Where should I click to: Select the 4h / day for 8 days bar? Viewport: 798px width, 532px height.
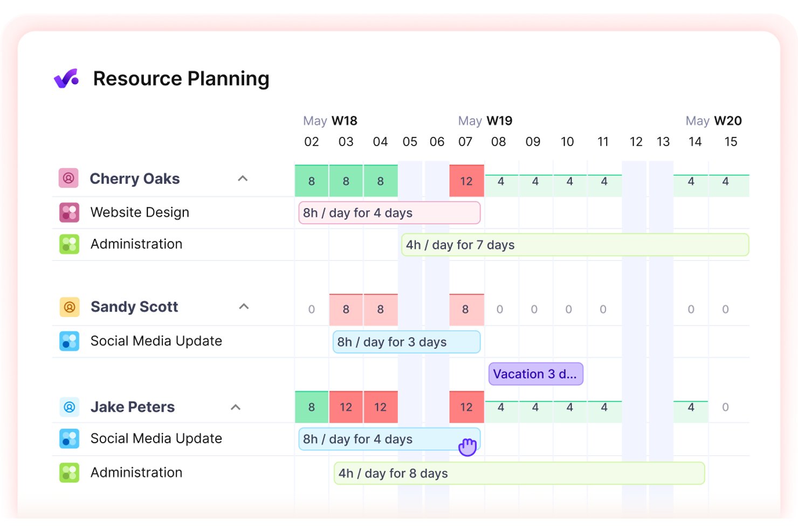pyautogui.click(x=519, y=473)
